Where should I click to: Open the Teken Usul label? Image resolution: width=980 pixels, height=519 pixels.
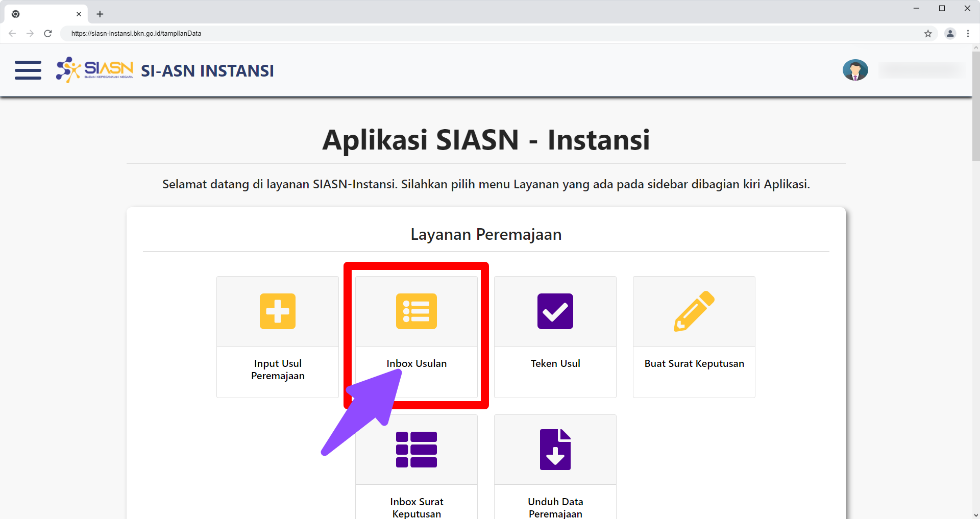point(555,363)
